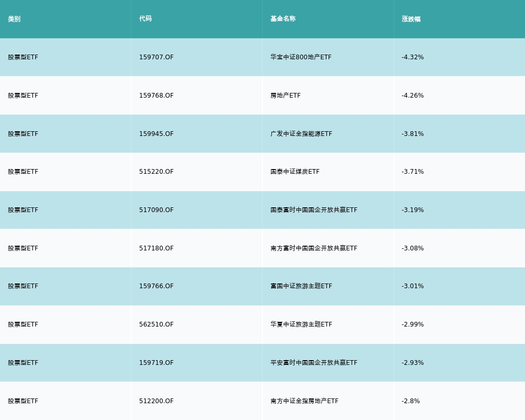
Task: Select fund code 159766.OF
Action: tap(156, 286)
